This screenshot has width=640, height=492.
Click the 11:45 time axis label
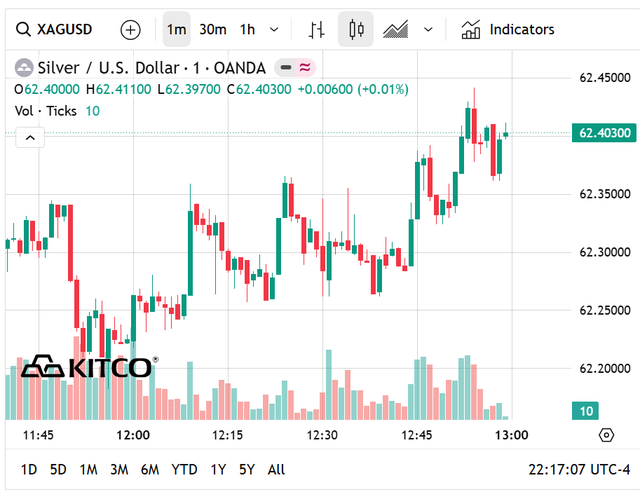tap(38, 435)
